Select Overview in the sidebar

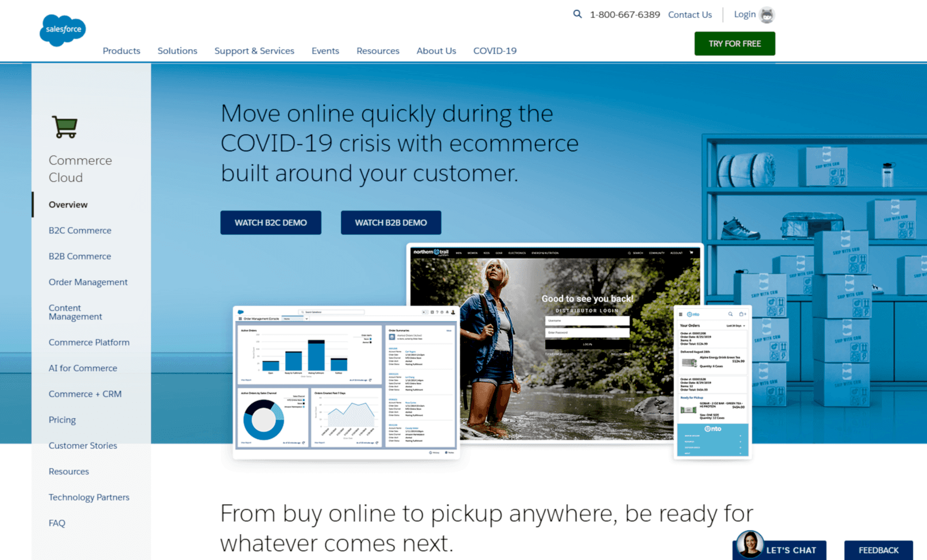point(68,205)
